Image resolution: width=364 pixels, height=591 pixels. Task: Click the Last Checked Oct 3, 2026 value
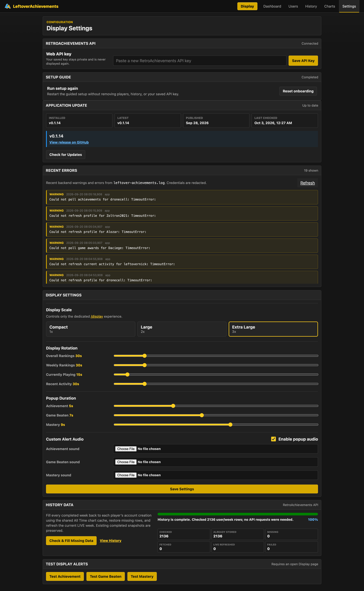click(273, 123)
